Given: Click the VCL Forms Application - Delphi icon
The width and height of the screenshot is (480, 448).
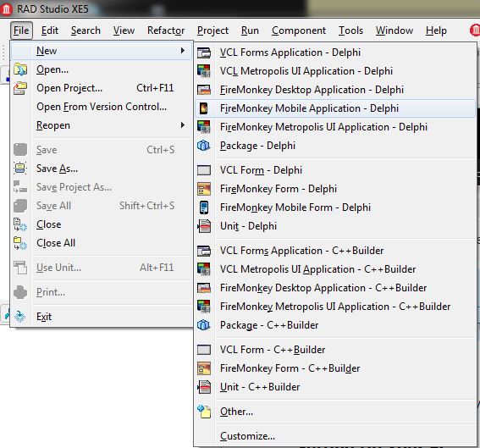Looking at the screenshot, I should pos(204,53).
